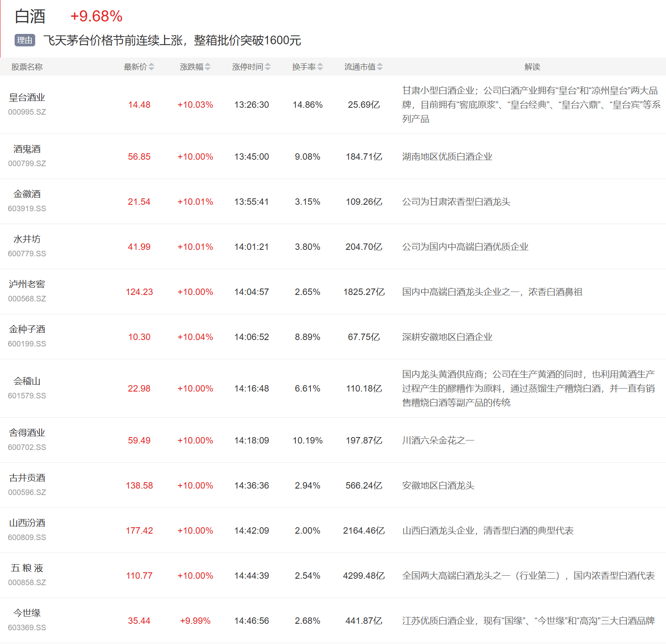Image resolution: width=666 pixels, height=644 pixels.
Task: Open 酒鬼酒 stock page
Action: 27,149
